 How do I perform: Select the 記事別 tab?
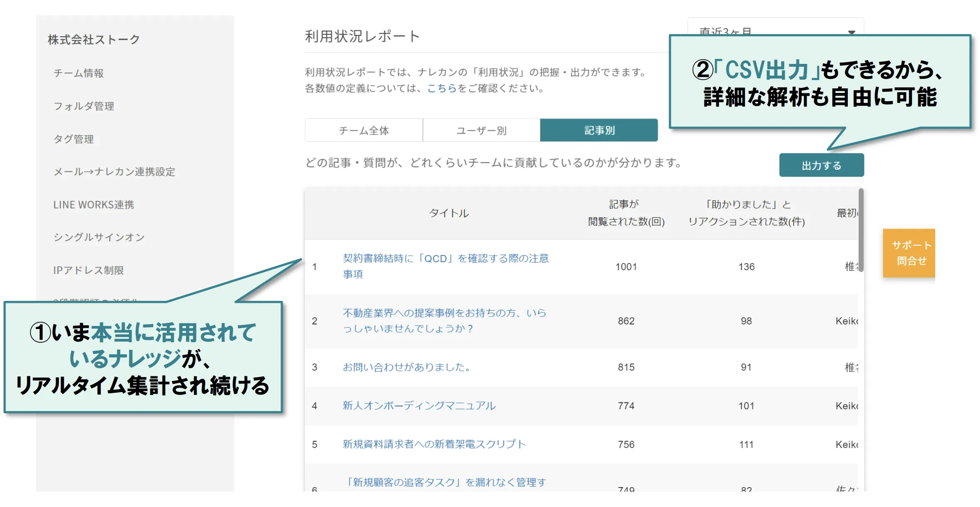(x=598, y=130)
